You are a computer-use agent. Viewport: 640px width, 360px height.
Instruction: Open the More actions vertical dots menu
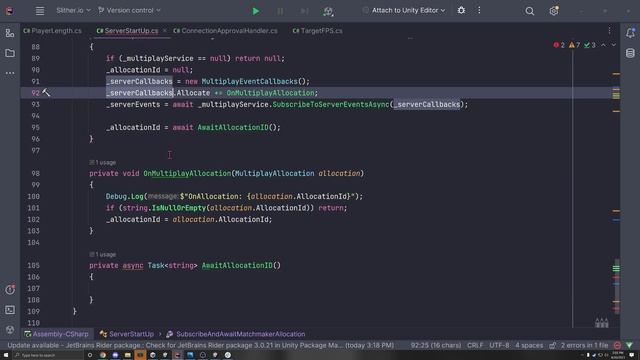tap(479, 10)
